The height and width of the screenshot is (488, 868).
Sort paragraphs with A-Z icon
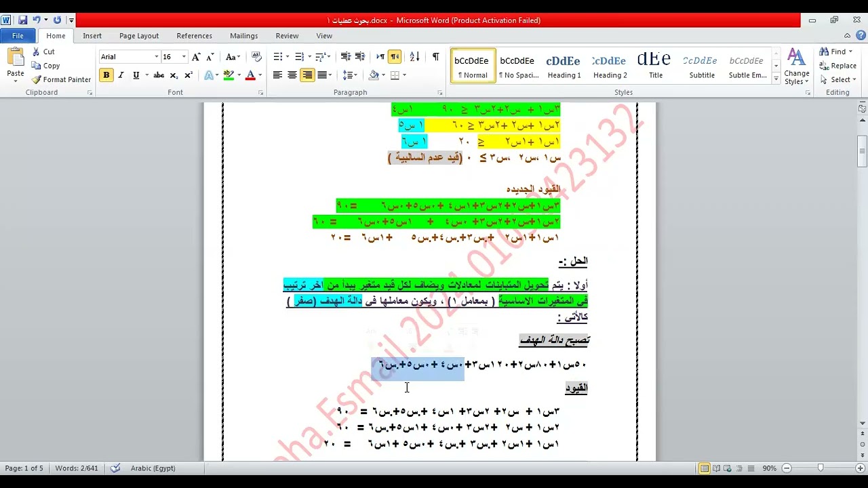(415, 57)
